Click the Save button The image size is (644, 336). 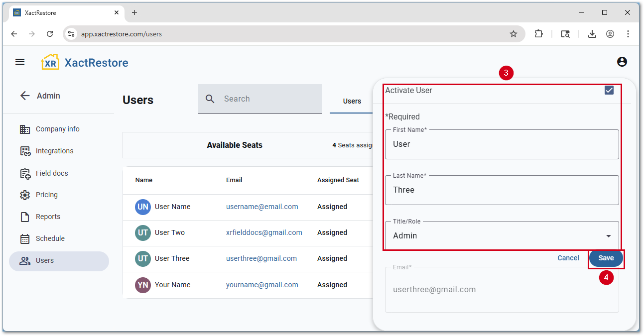606,258
